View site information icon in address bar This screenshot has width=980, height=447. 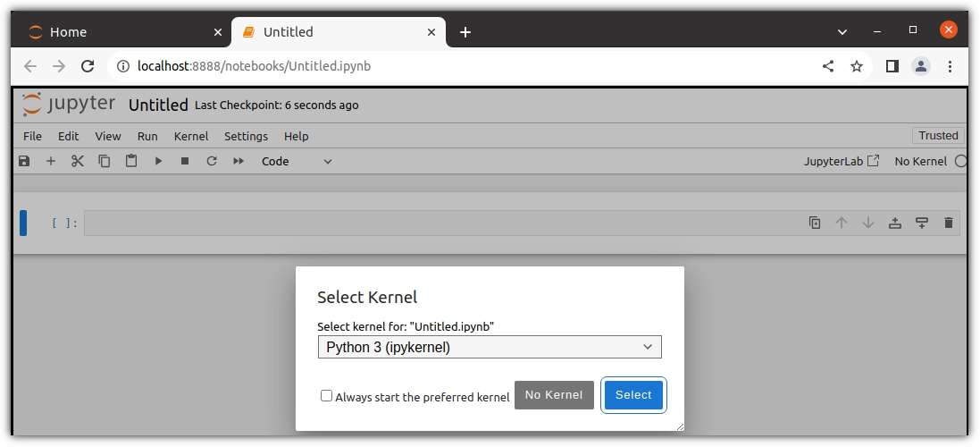(124, 66)
